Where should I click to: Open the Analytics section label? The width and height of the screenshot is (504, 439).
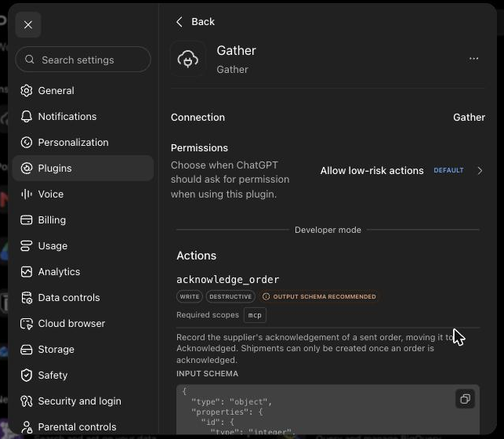59,272
